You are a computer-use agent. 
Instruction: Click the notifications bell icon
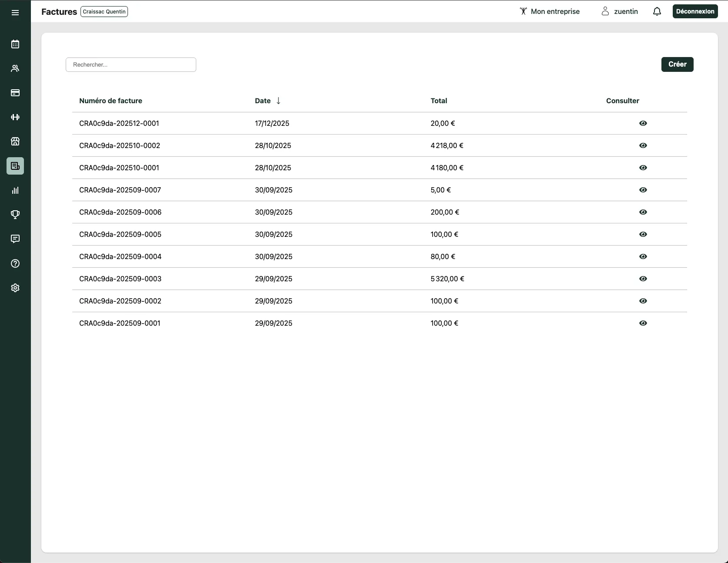tap(657, 12)
